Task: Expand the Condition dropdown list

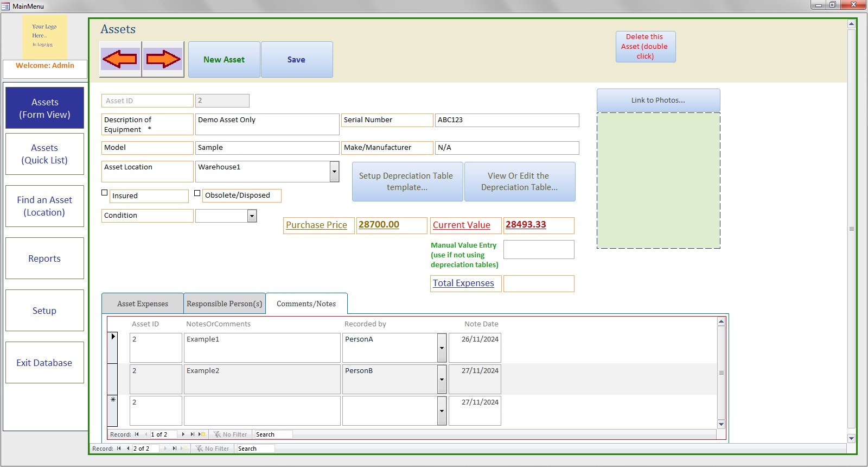Action: (x=252, y=216)
